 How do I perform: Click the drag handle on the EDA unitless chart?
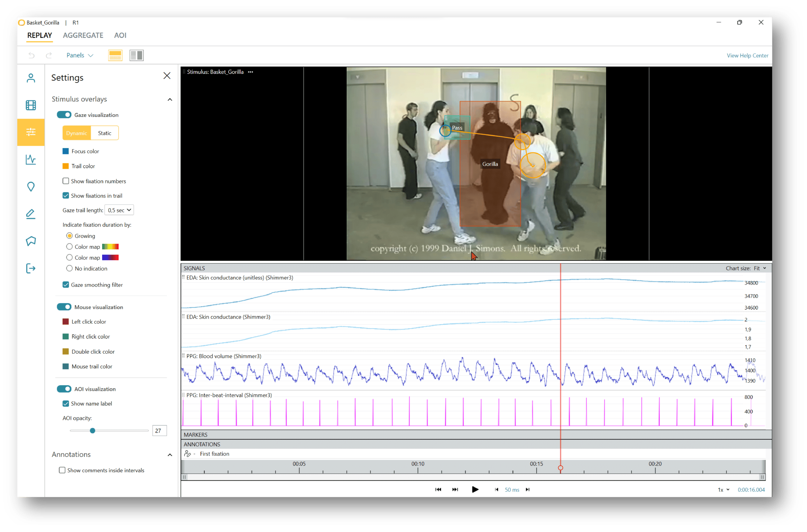(x=184, y=277)
